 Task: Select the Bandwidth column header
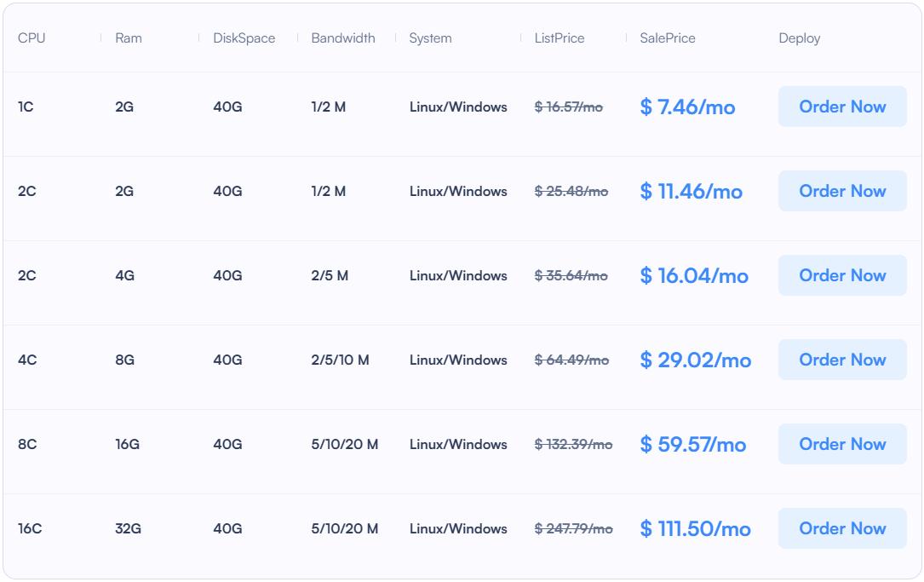coord(343,38)
